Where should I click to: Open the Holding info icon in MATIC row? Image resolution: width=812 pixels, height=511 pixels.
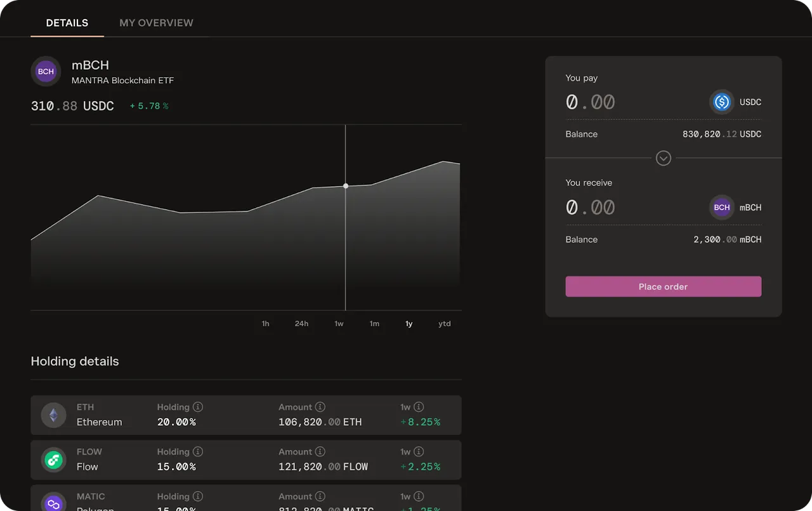[198, 496]
